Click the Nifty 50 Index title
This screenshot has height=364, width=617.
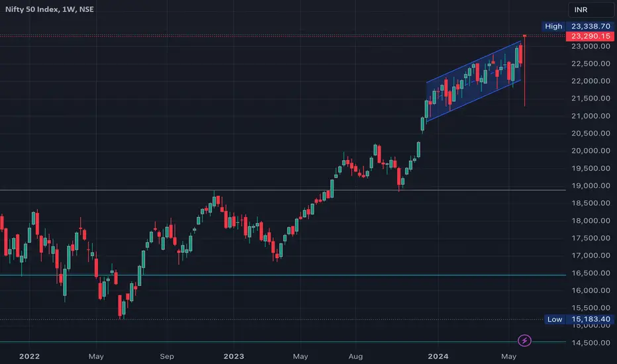(x=50, y=9)
